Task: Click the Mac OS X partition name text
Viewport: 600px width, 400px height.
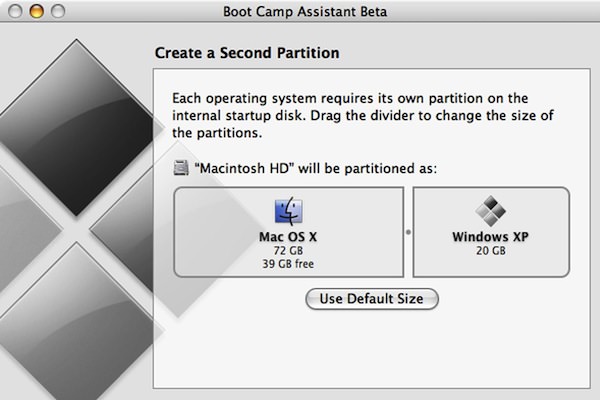Action: click(288, 237)
